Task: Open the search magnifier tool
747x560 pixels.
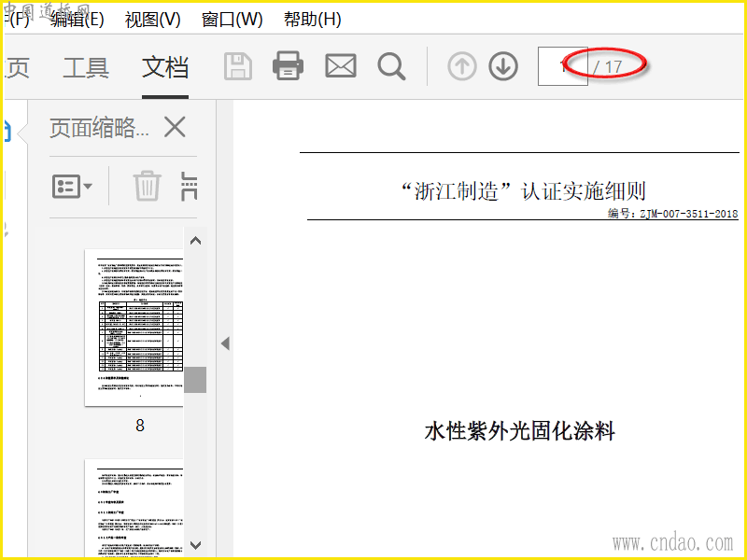Action: (x=391, y=66)
